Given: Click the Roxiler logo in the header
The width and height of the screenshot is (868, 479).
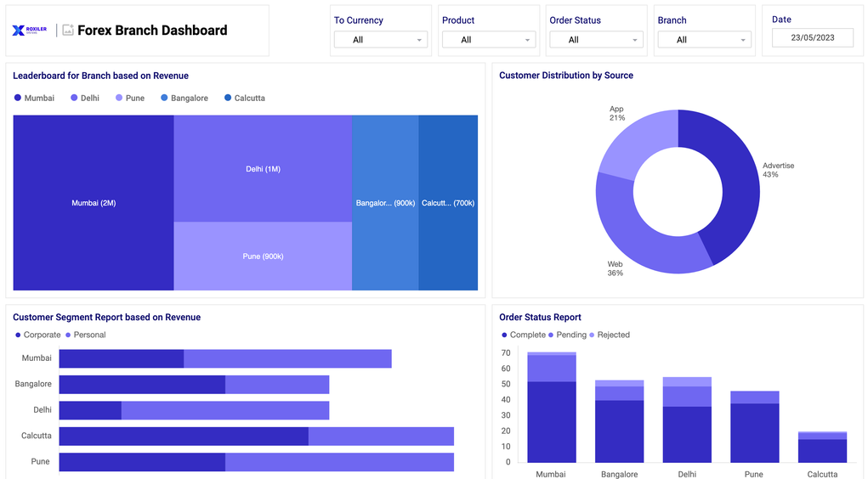Looking at the screenshot, I should pyautogui.click(x=30, y=31).
